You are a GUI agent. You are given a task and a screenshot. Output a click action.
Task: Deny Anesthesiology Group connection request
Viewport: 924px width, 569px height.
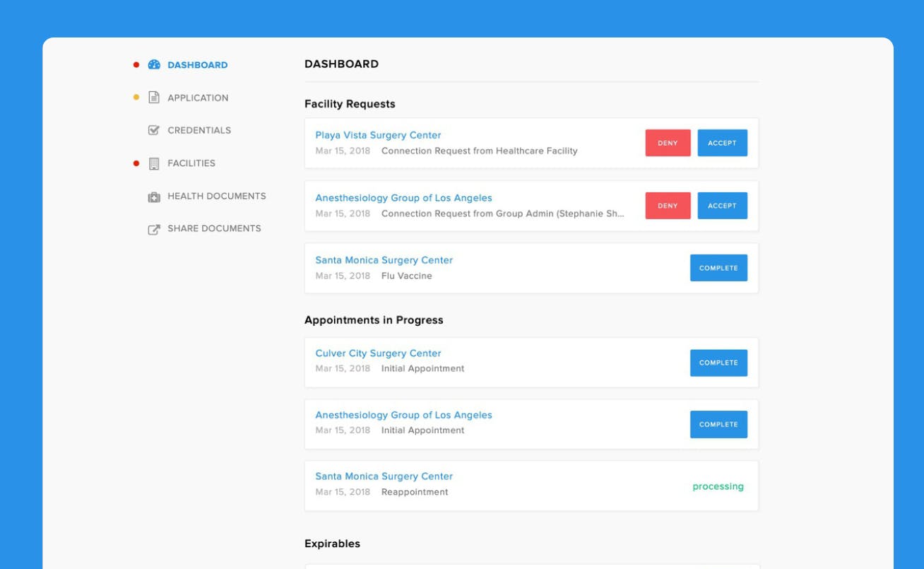tap(668, 206)
